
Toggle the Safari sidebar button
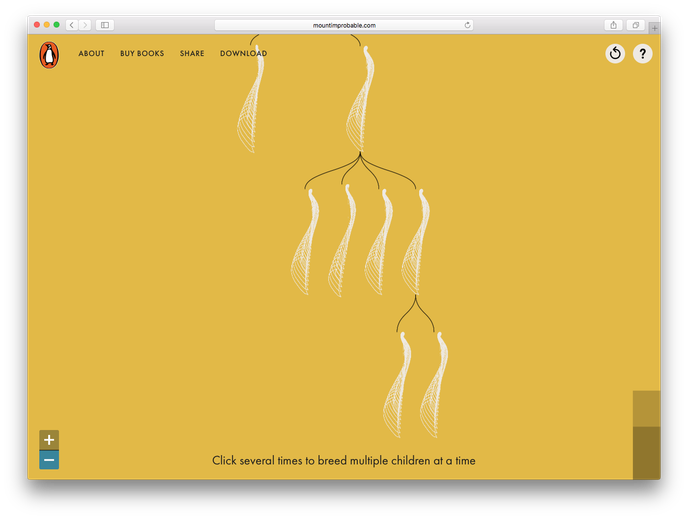click(104, 25)
